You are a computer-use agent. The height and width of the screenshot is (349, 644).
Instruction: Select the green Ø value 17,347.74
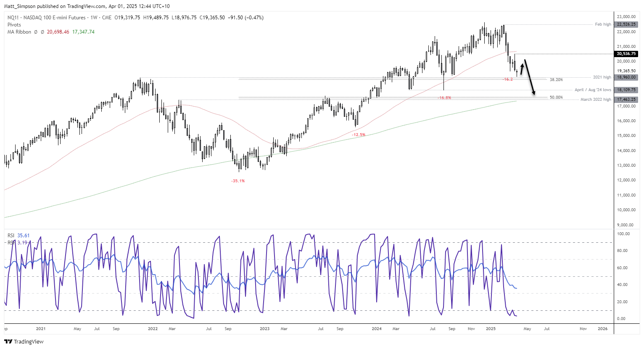(x=82, y=32)
